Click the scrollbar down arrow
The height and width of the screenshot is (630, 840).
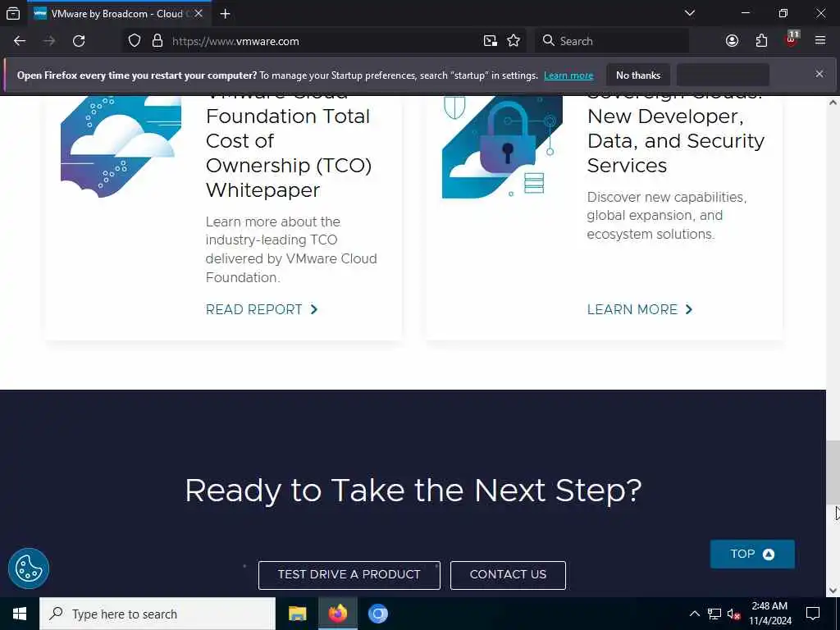pyautogui.click(x=833, y=591)
